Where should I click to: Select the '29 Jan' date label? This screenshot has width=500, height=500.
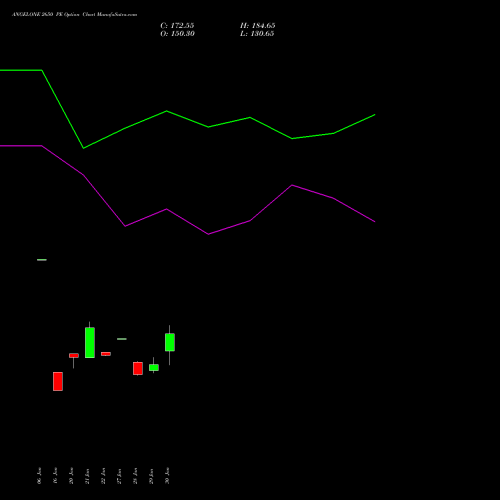tap(151, 476)
